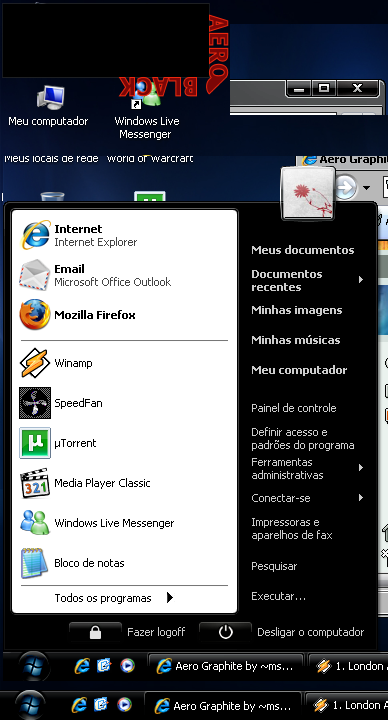Screen dimensions: 388x720
Task: Launch Mozilla Firefox icon
Action: (34, 315)
